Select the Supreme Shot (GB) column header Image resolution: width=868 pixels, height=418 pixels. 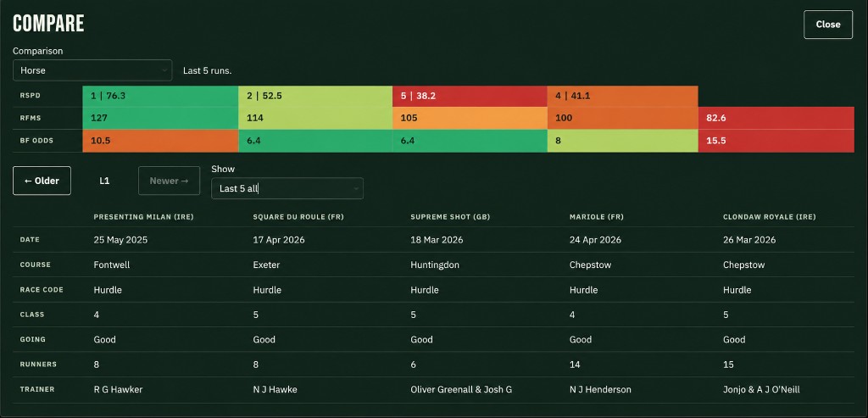pyautogui.click(x=450, y=217)
